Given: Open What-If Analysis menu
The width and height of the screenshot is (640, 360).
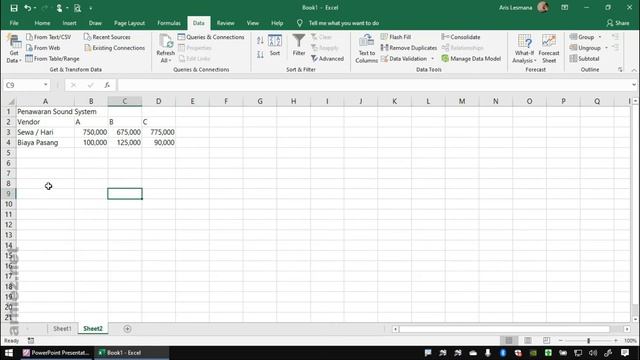Looking at the screenshot, I should (x=524, y=49).
